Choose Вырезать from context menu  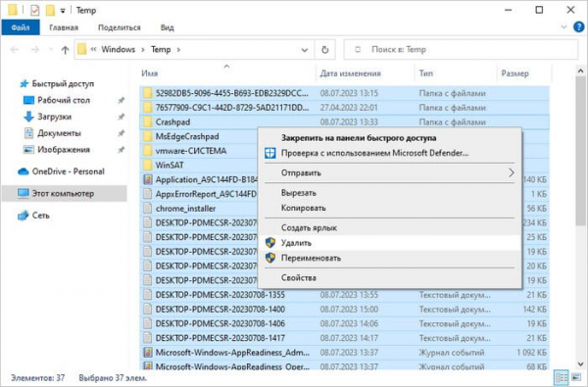tap(390, 193)
